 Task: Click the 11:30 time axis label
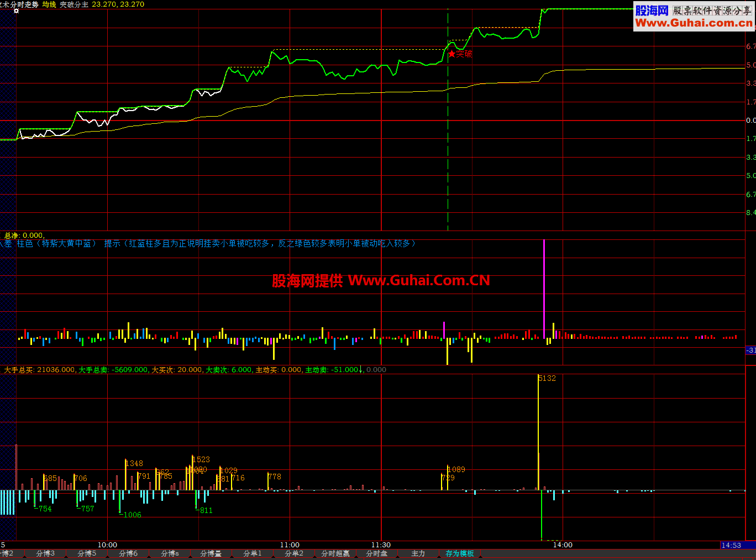coord(381,545)
